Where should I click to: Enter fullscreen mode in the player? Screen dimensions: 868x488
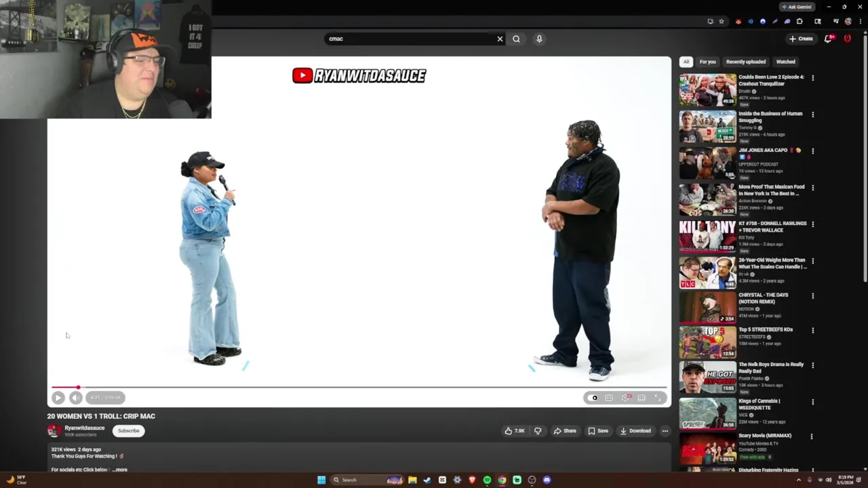(658, 398)
